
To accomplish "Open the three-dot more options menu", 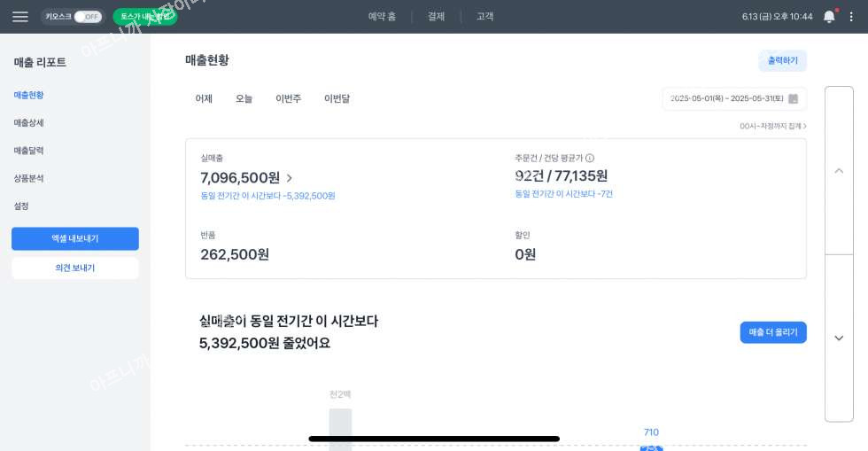I will [852, 17].
